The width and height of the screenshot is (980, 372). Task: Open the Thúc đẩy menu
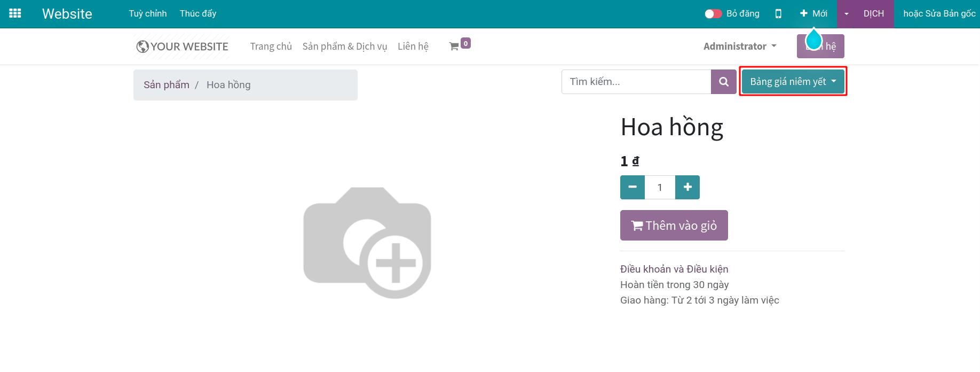(x=198, y=14)
